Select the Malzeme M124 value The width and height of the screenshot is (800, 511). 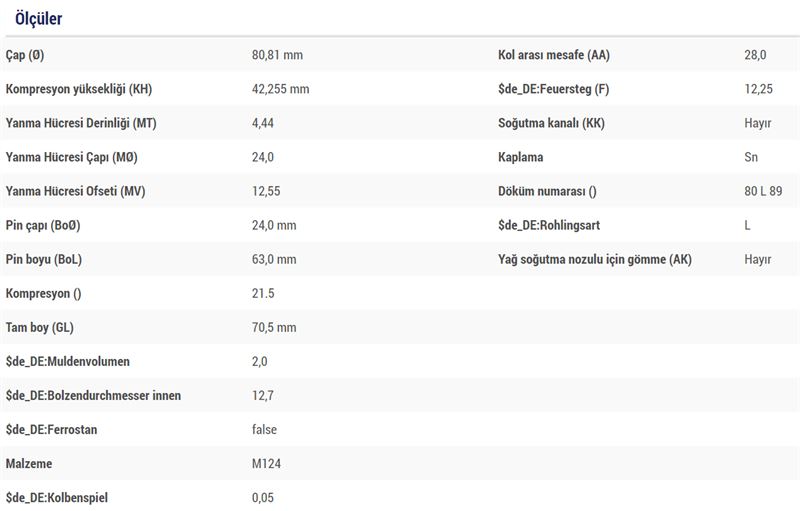pyautogui.click(x=266, y=464)
